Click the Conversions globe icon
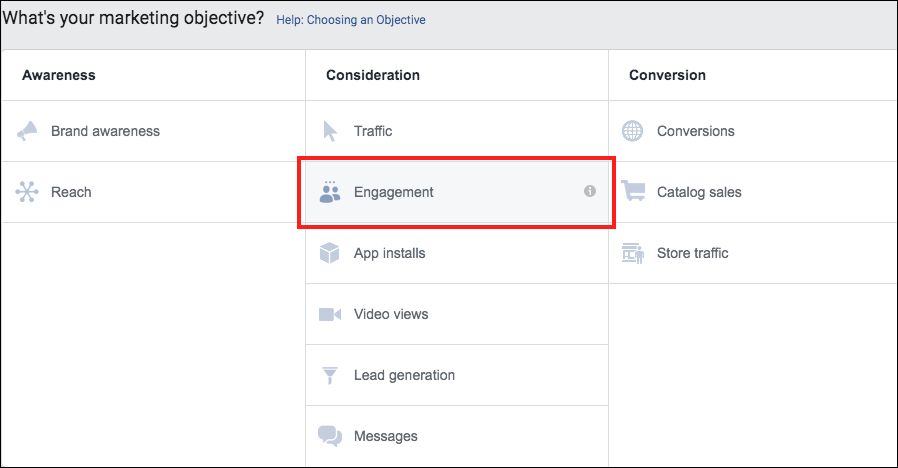898x468 pixels. (x=632, y=131)
